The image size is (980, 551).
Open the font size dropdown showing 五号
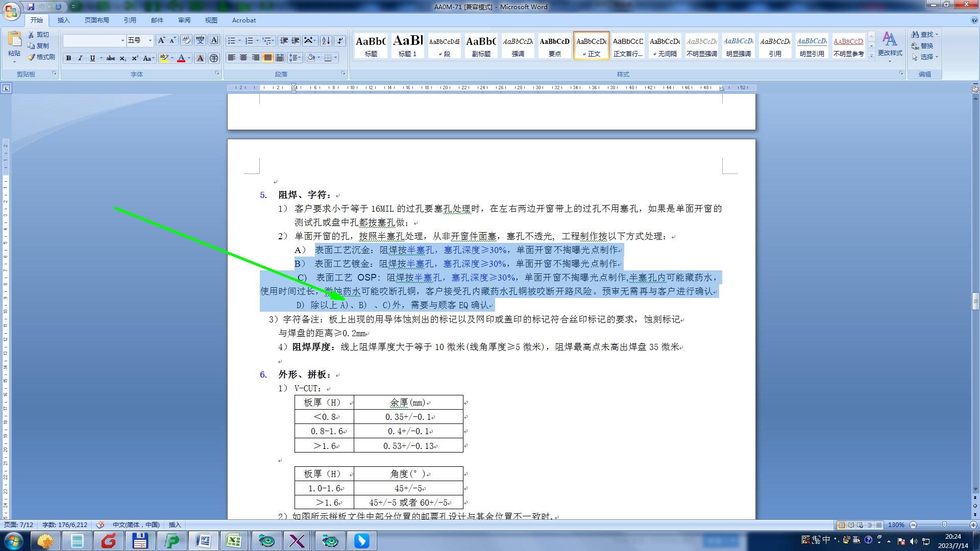click(x=150, y=40)
